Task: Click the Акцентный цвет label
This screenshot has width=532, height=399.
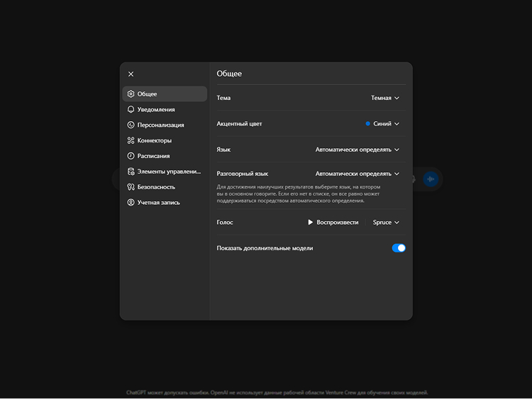Action: 239,124
